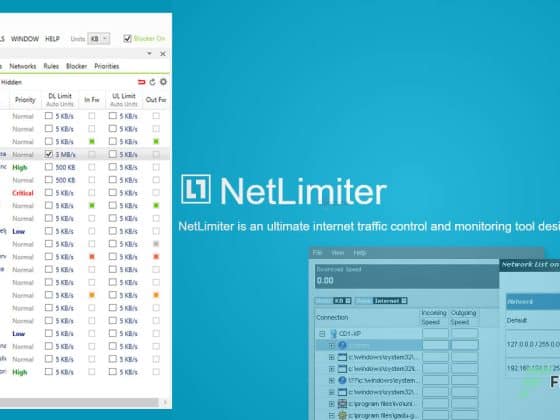The width and height of the screenshot is (560, 420).
Task: Click the Outgoing Speed column header
Action: coord(464,318)
